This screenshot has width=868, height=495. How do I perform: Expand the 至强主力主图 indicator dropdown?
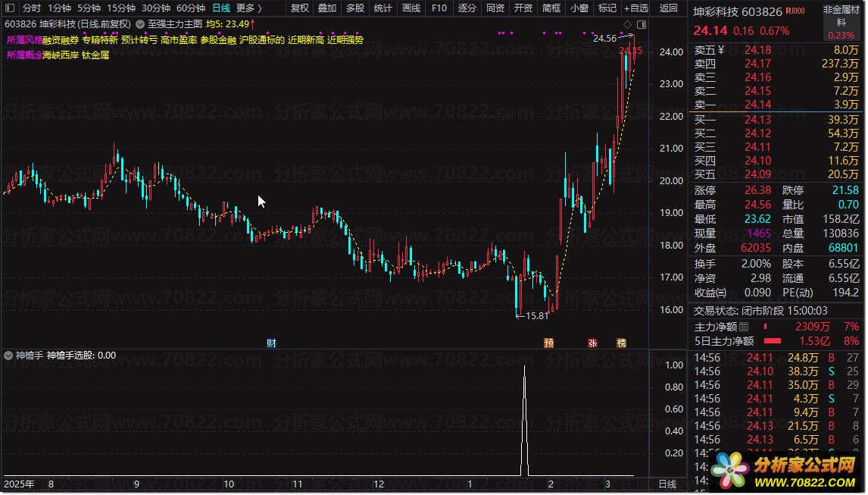(x=140, y=24)
